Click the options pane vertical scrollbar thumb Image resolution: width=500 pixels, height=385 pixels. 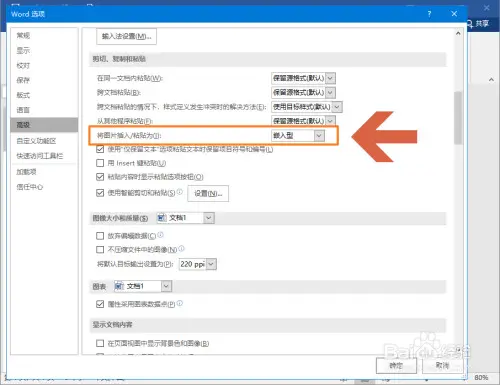[x=458, y=117]
